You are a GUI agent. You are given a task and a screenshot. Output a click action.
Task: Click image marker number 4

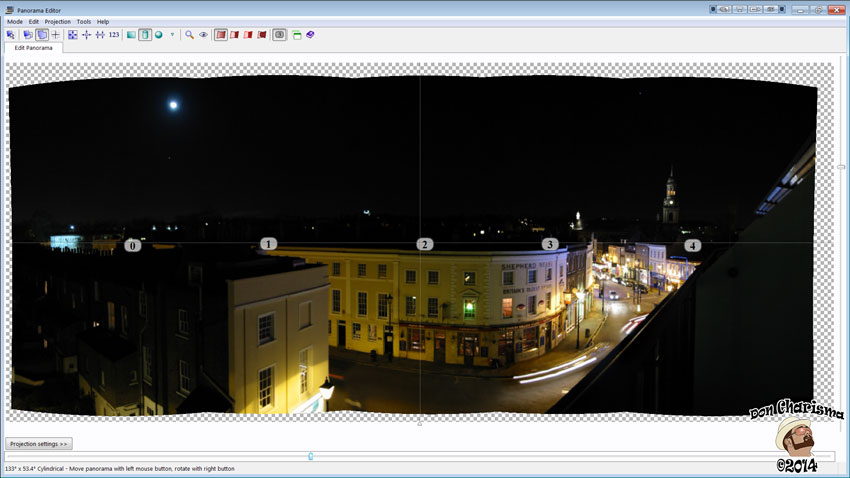693,245
